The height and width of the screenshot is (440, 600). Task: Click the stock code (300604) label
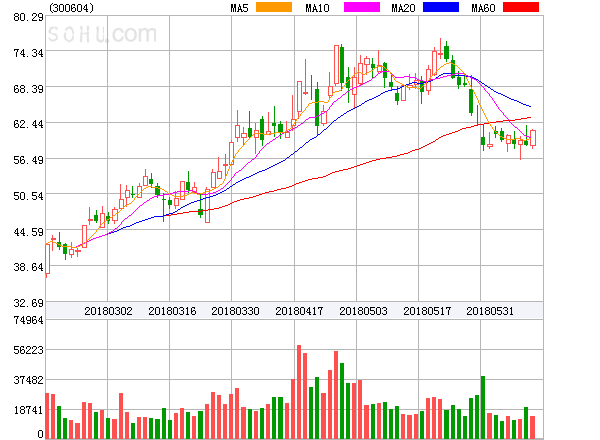(x=71, y=8)
